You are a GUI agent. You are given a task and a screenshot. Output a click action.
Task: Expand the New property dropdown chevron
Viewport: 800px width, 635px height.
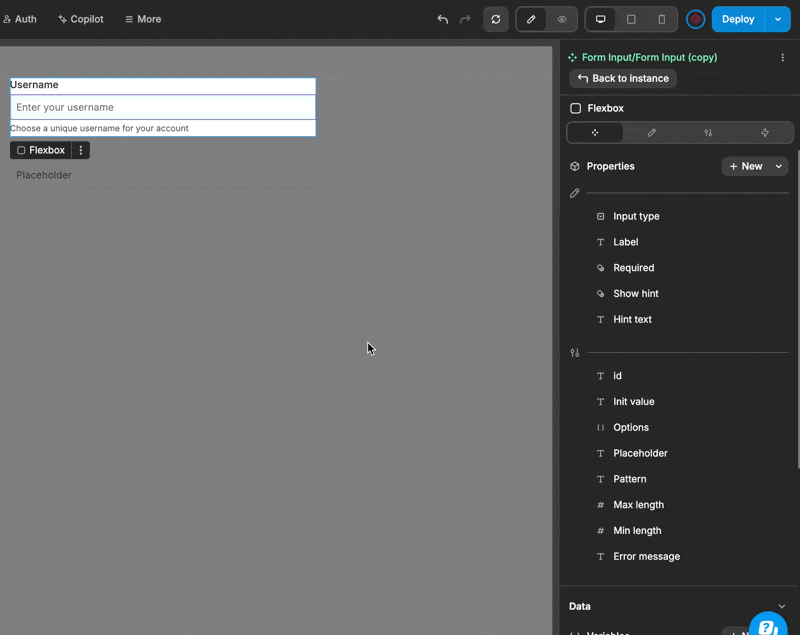[x=779, y=167]
